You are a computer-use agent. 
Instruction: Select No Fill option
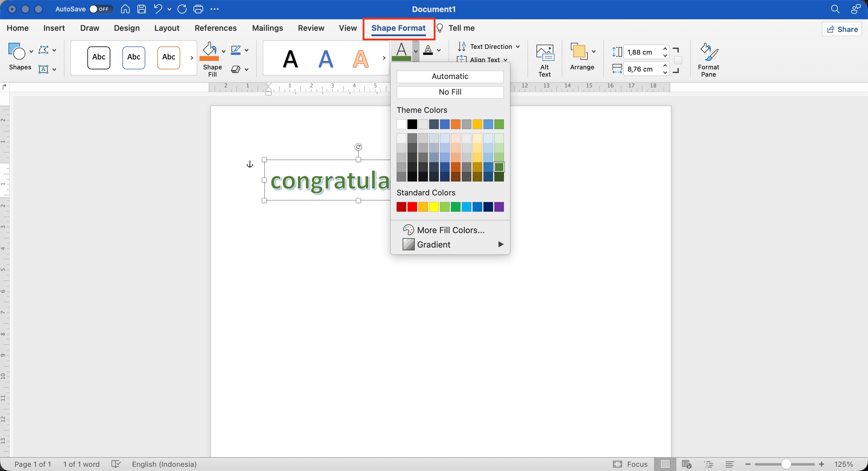[450, 92]
